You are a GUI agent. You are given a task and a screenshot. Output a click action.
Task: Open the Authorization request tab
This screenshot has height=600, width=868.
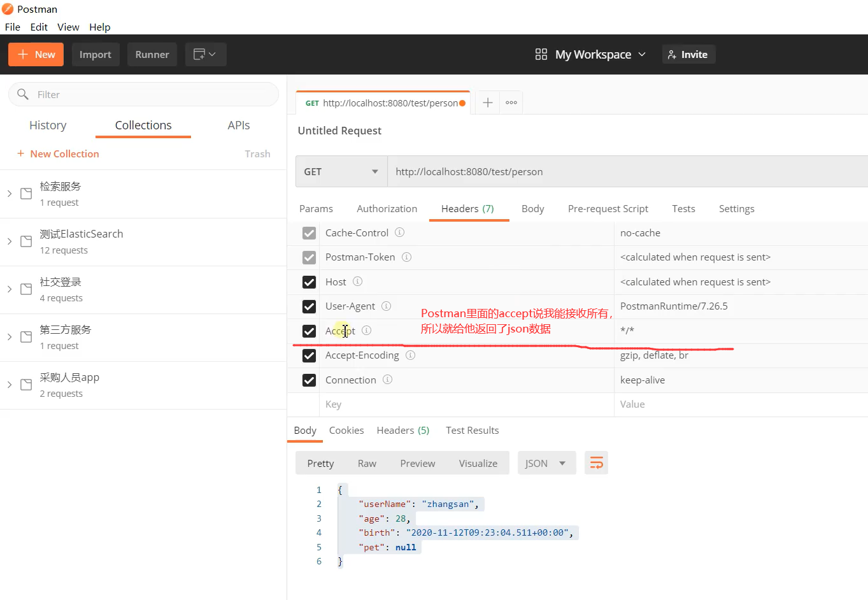387,208
